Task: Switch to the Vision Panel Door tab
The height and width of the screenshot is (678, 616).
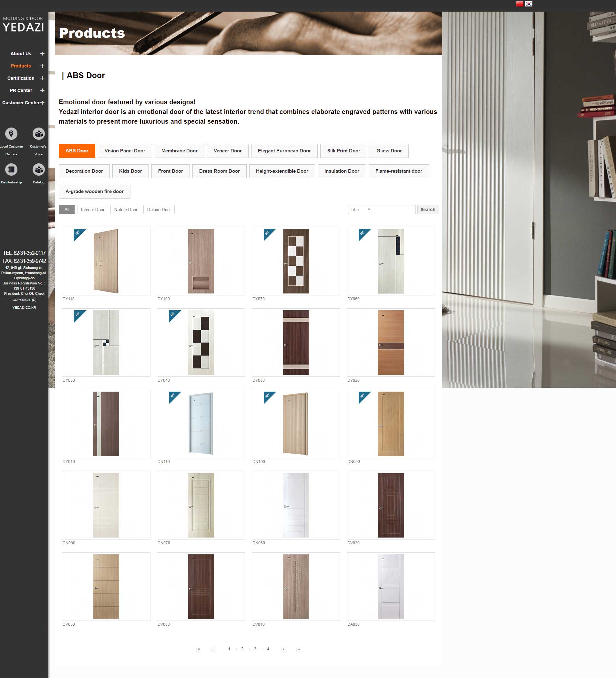Action: click(125, 151)
